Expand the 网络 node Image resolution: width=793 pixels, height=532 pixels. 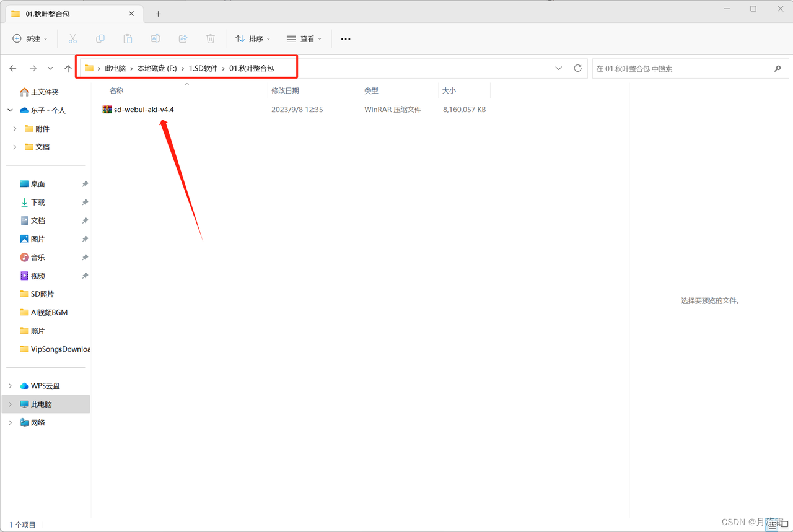10,423
